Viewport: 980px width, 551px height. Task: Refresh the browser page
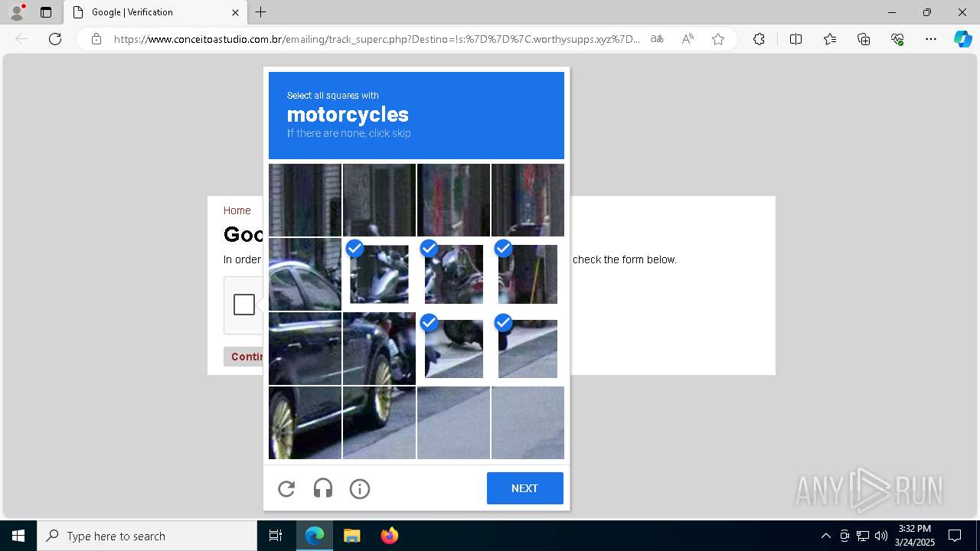tap(55, 39)
